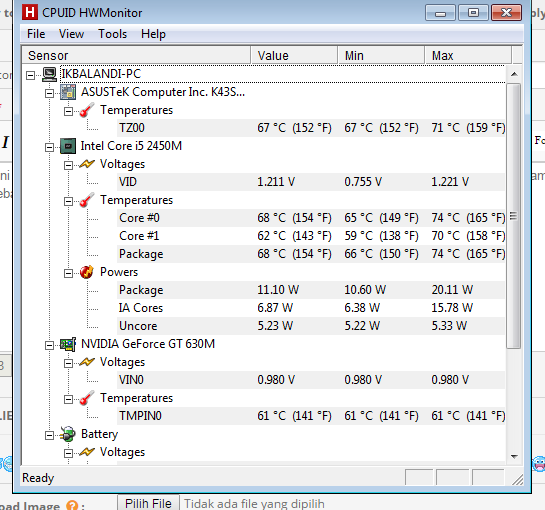Collapse the ASUSTeK Computer Inc. node
Image resolution: width=545 pixels, height=510 pixels.
(x=50, y=93)
